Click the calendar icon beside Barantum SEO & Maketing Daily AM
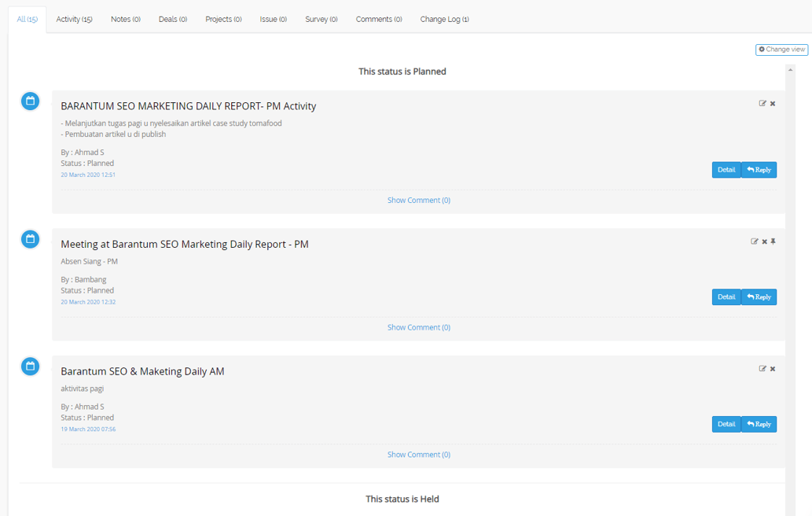The width and height of the screenshot is (812, 516). 30,367
